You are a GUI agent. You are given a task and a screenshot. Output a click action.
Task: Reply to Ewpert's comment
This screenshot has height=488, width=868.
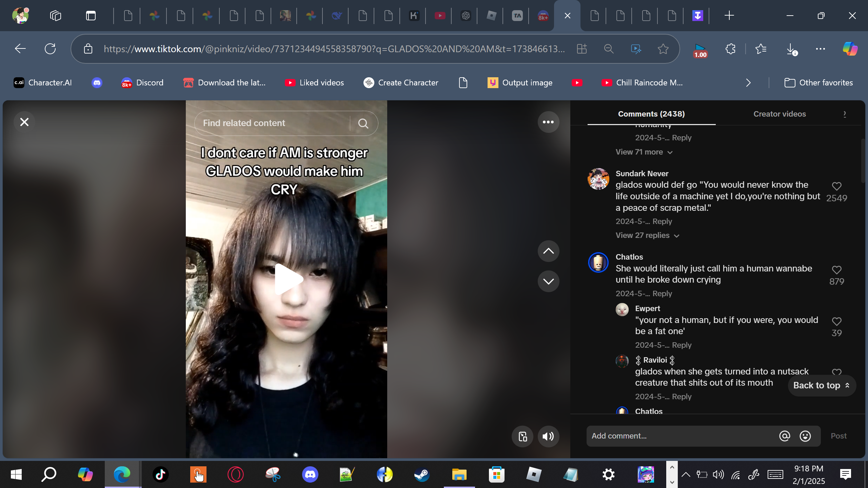[x=682, y=345]
